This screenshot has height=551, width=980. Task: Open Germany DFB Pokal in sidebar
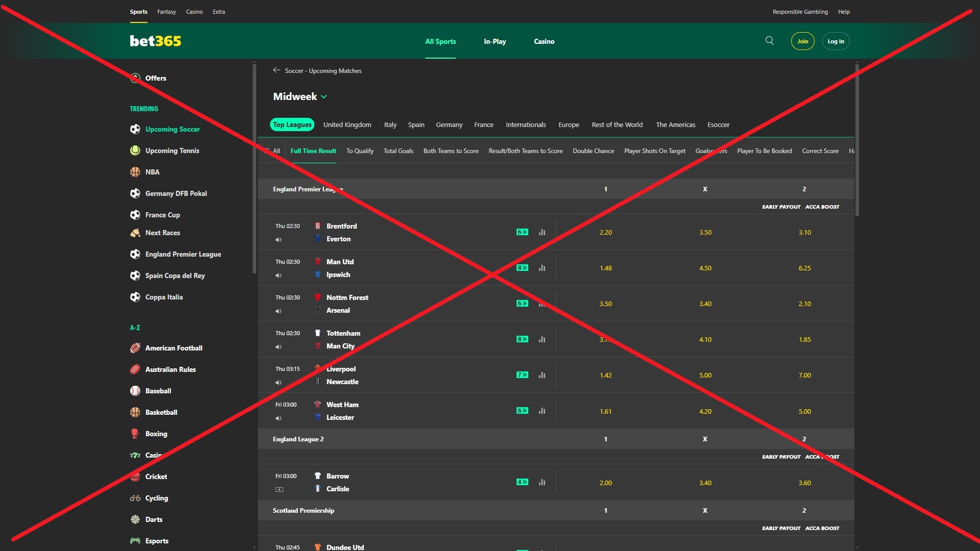coord(176,193)
